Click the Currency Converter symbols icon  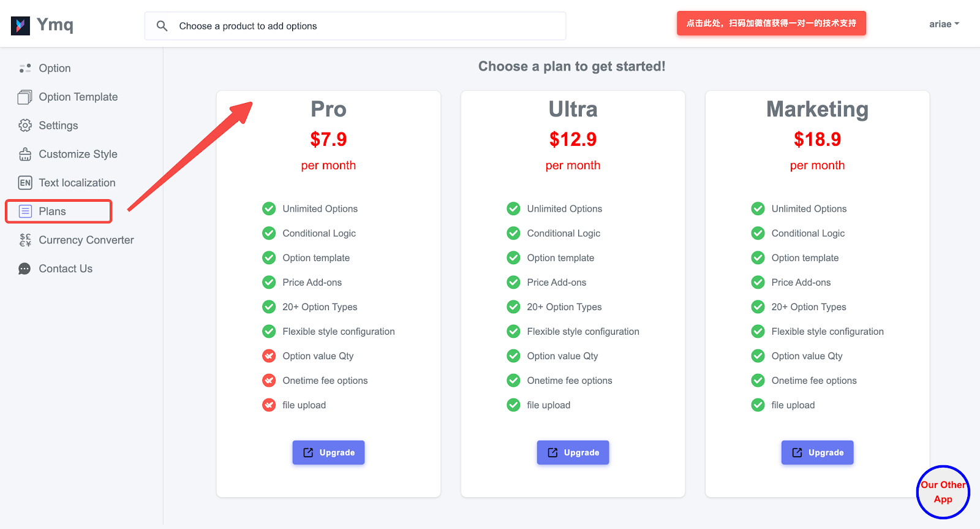[24, 240]
